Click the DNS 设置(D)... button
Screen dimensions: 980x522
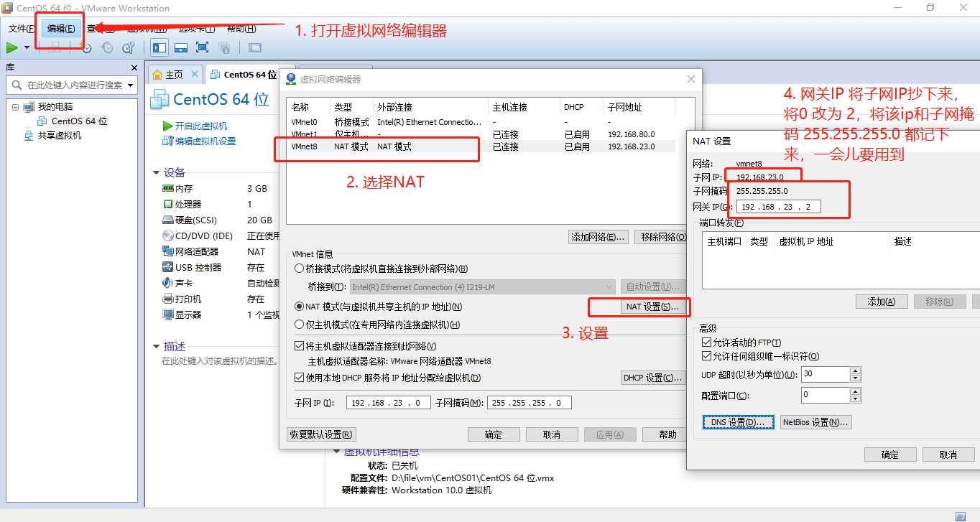click(738, 422)
